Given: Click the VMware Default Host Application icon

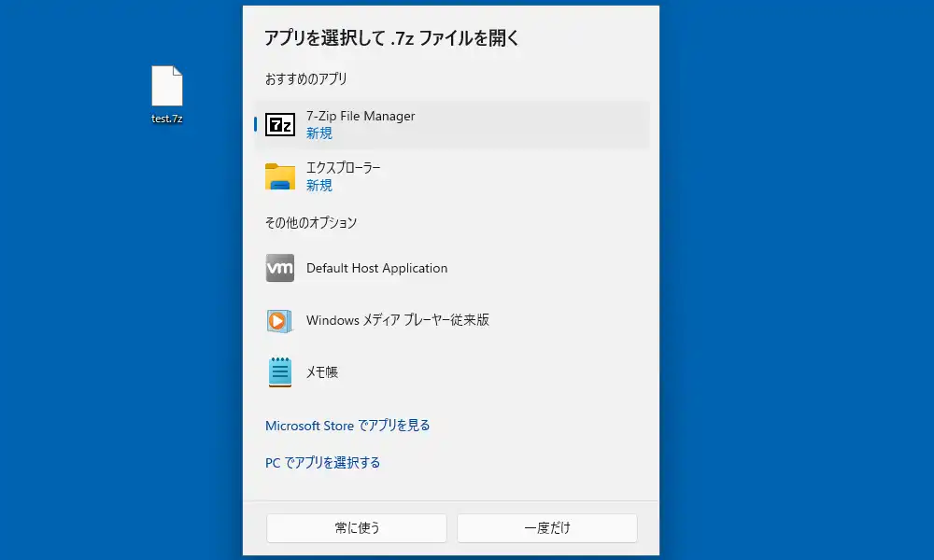Looking at the screenshot, I should click(280, 268).
